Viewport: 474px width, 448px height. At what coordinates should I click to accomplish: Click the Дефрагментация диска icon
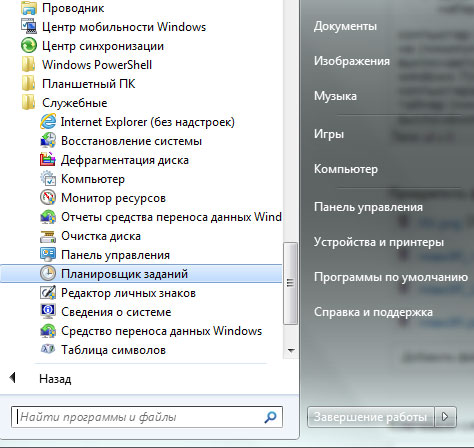click(48, 159)
